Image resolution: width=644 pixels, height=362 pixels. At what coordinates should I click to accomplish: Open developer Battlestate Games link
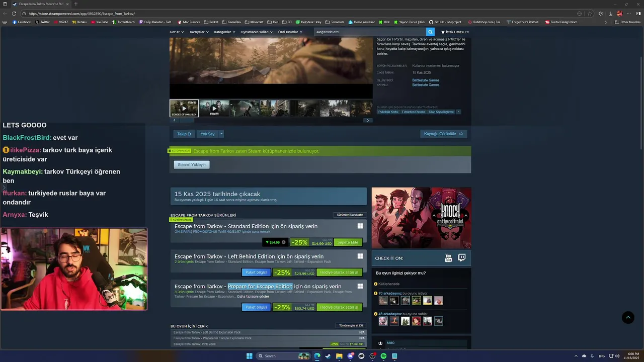426,80
